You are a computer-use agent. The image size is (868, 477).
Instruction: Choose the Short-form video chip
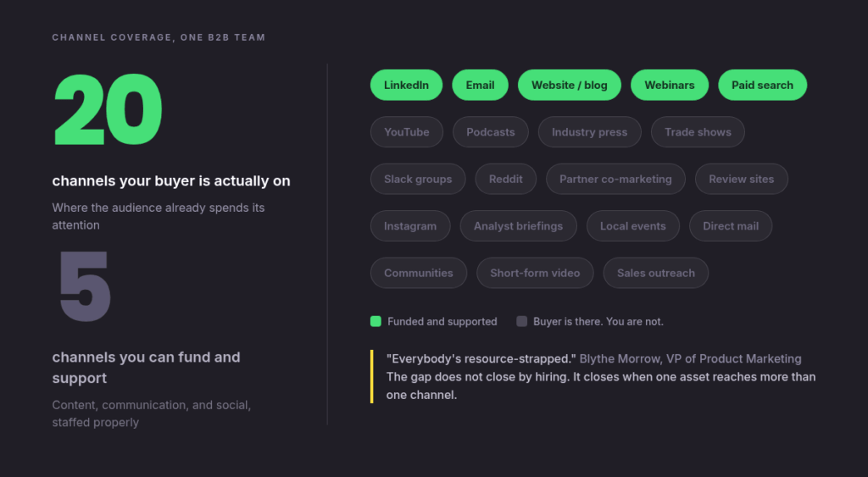(x=535, y=273)
